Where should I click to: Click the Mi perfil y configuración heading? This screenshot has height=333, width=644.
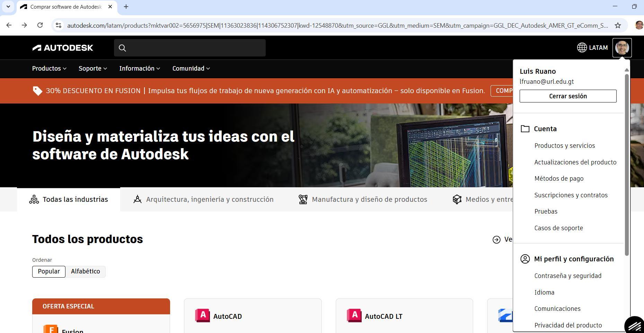(574, 259)
